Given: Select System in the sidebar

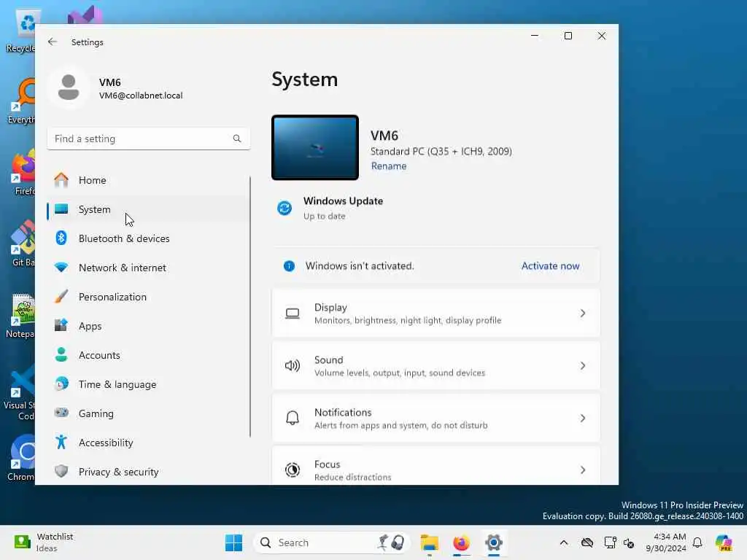Looking at the screenshot, I should (x=148, y=209).
